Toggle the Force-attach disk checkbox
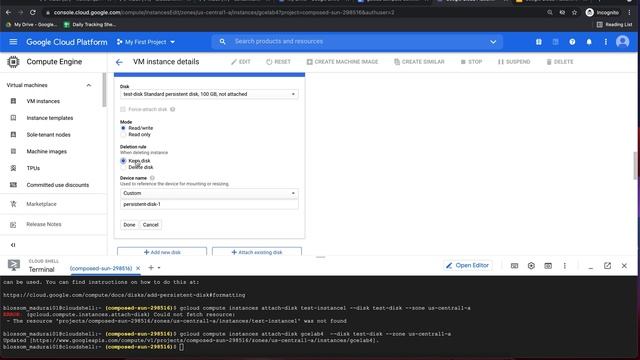The image size is (640, 360). (x=123, y=109)
